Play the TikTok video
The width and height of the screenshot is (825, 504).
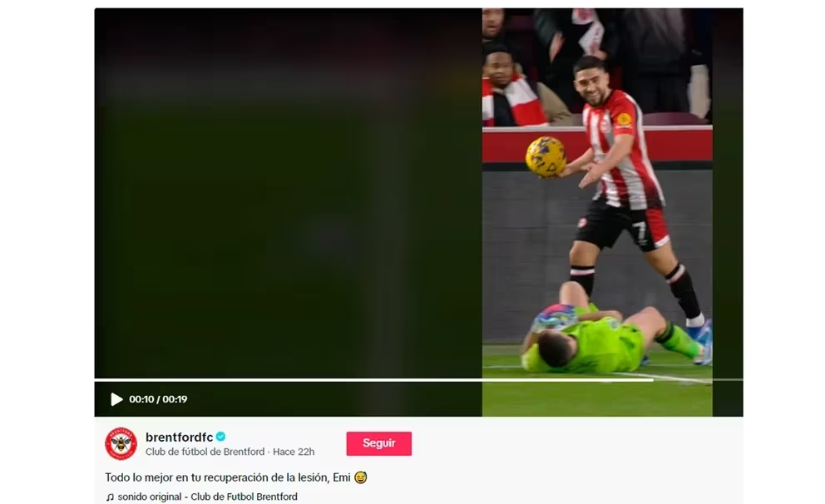click(116, 399)
